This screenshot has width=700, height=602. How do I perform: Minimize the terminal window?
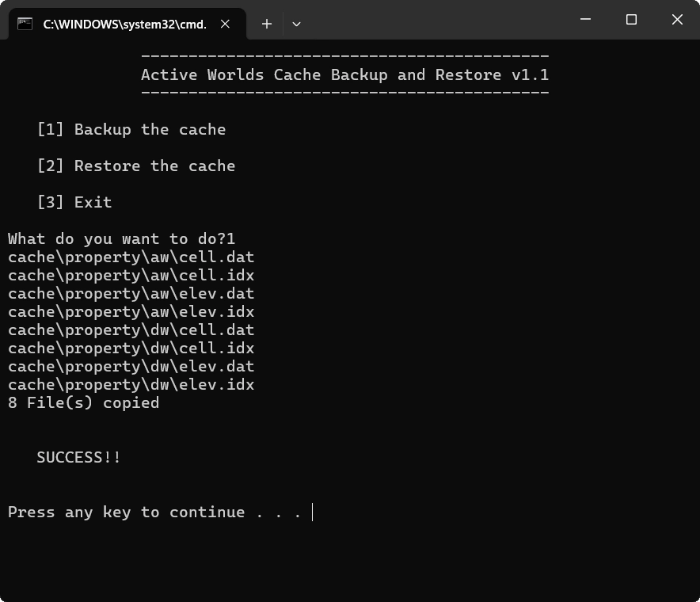(585, 20)
